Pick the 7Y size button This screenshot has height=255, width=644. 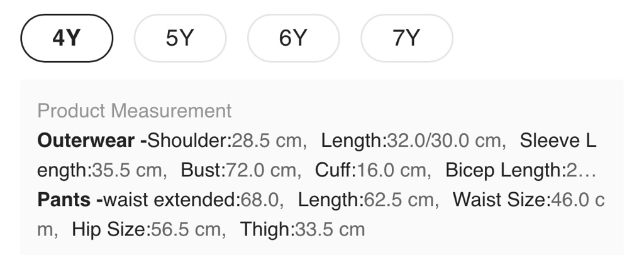[x=406, y=38]
